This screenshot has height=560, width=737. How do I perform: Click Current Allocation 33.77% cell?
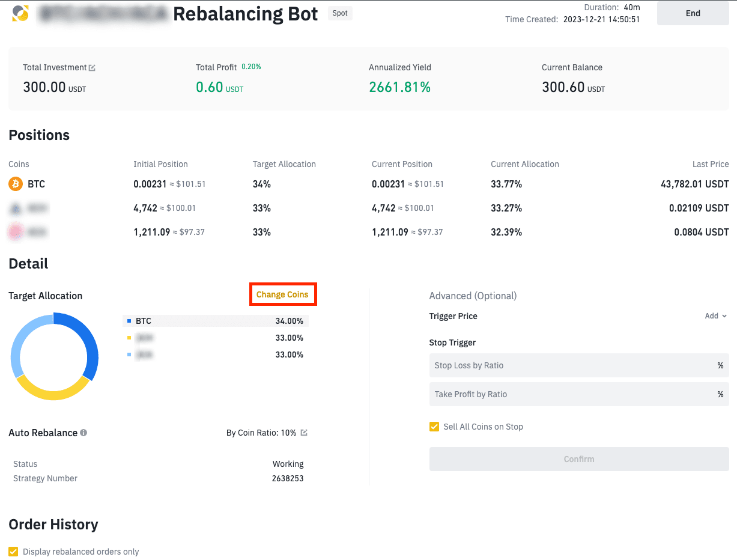[x=506, y=184]
